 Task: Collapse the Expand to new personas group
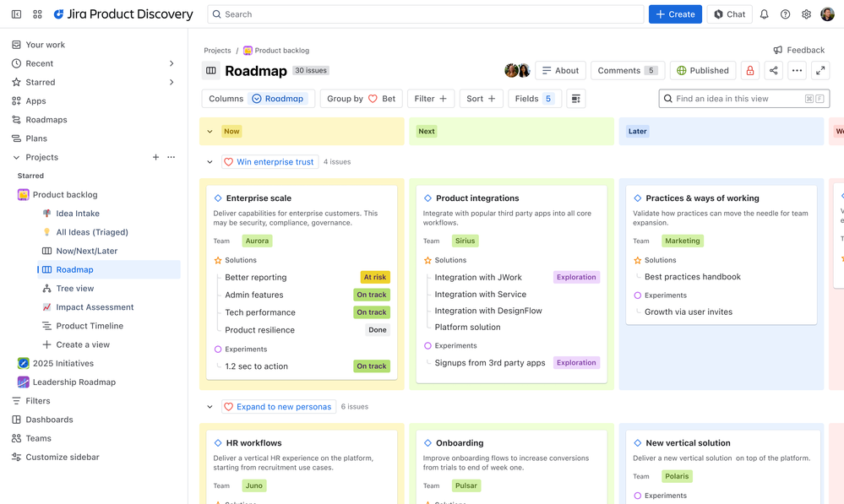(210, 407)
